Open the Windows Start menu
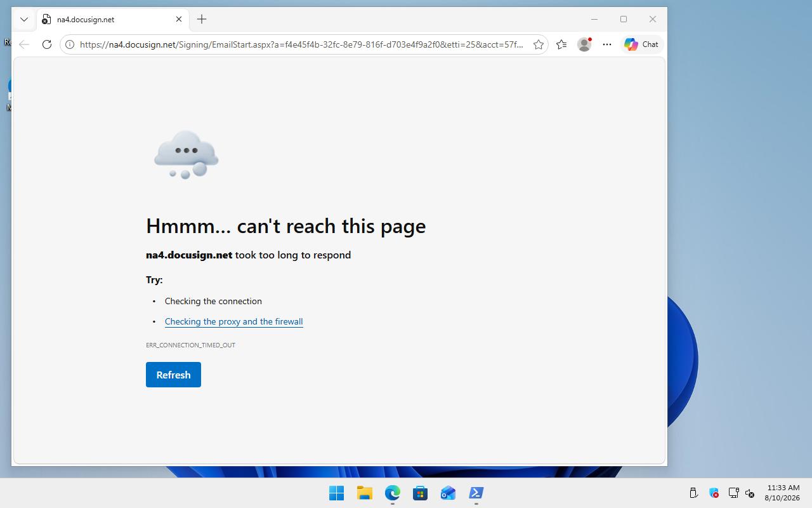The width and height of the screenshot is (812, 508). 336,493
